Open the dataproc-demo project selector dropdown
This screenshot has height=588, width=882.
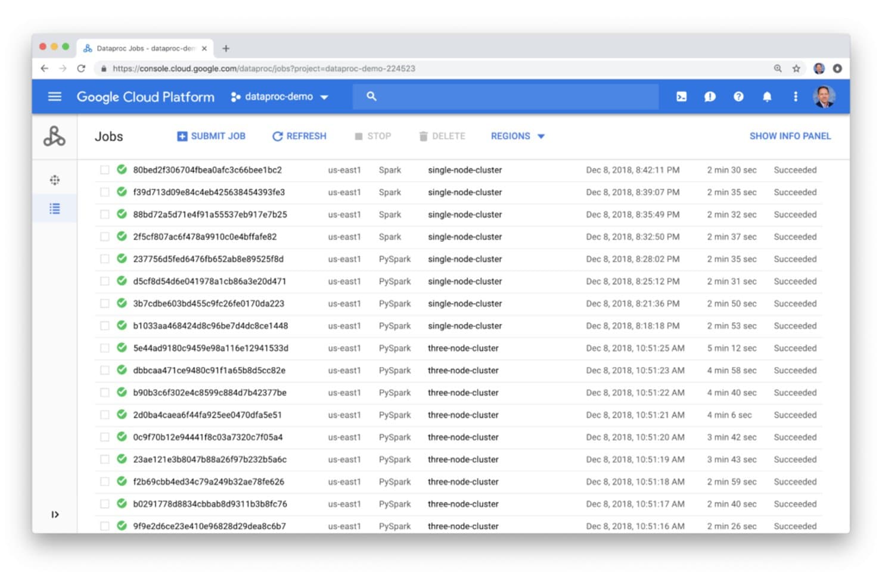click(x=279, y=97)
